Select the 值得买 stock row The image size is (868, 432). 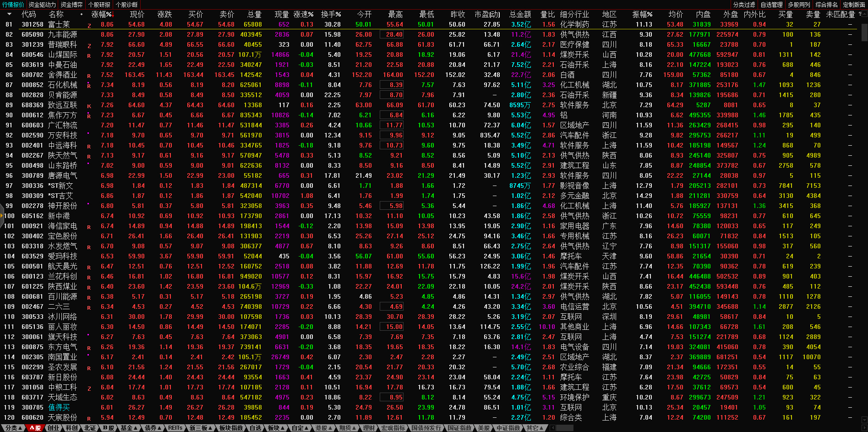pyautogui.click(x=59, y=407)
